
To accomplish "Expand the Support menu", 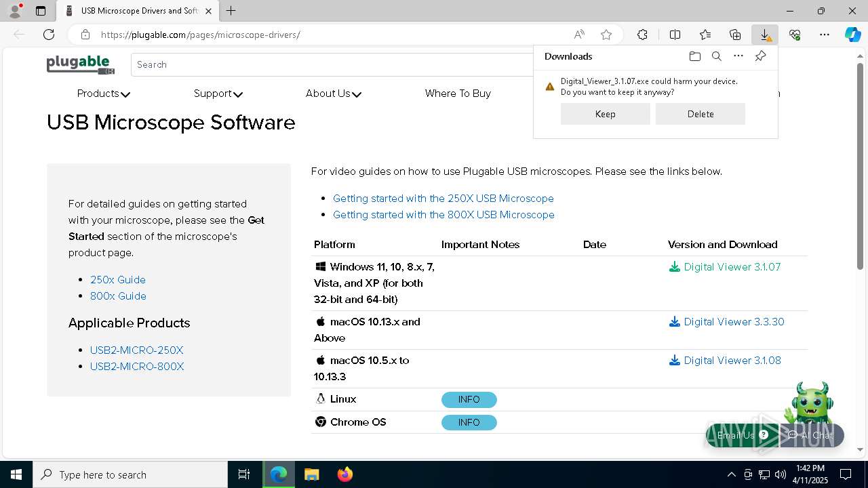I will point(218,94).
